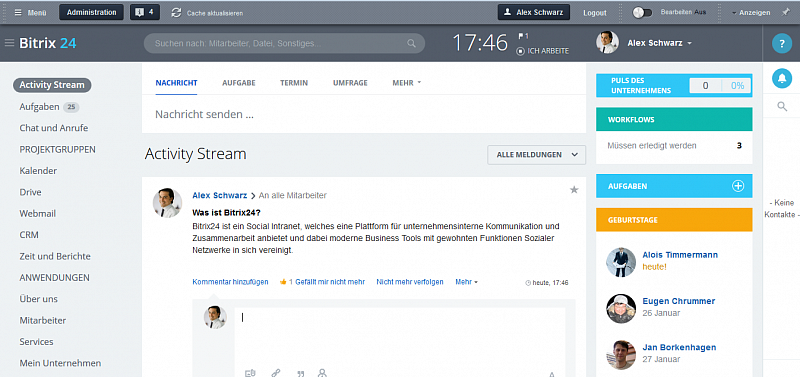Open the Anzeigen dropdown in admin bar
The height and width of the screenshot is (377, 800).
(x=751, y=13)
